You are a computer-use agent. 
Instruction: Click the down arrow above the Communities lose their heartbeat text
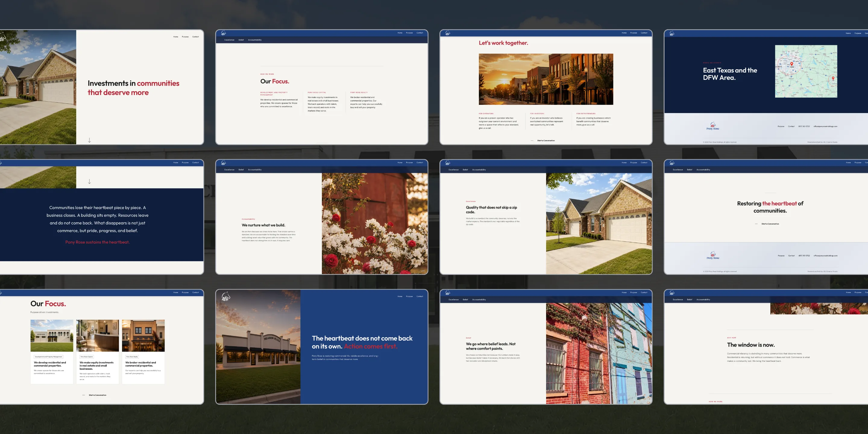tap(89, 182)
